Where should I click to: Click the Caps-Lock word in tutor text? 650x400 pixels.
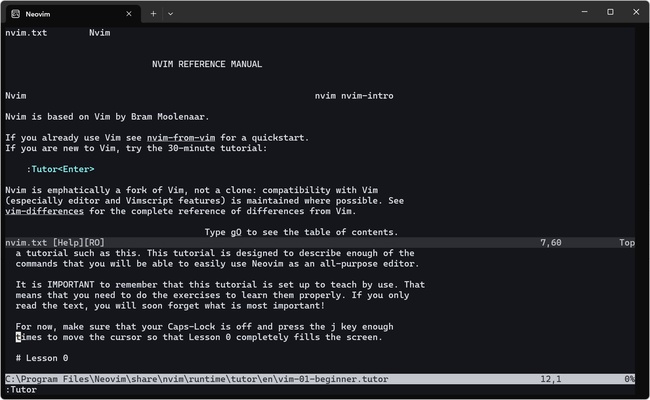point(191,327)
